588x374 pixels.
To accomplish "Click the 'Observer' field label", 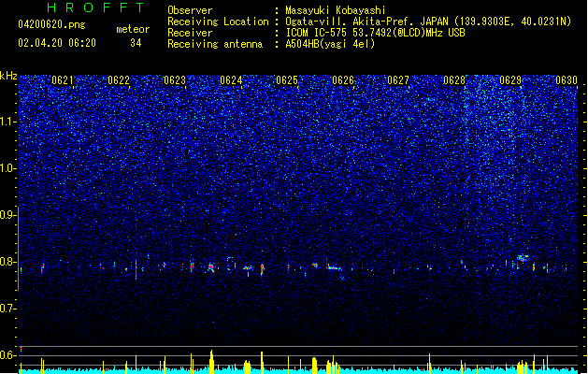I will coord(190,10).
